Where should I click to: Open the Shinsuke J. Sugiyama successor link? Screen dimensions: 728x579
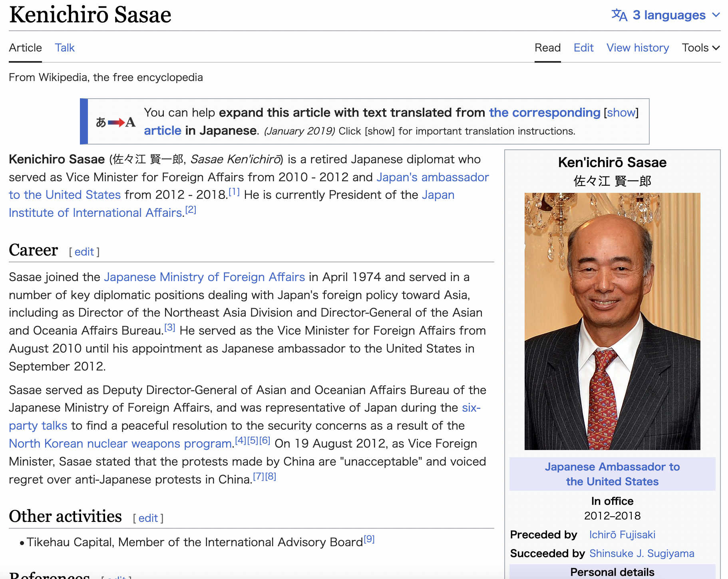click(642, 553)
